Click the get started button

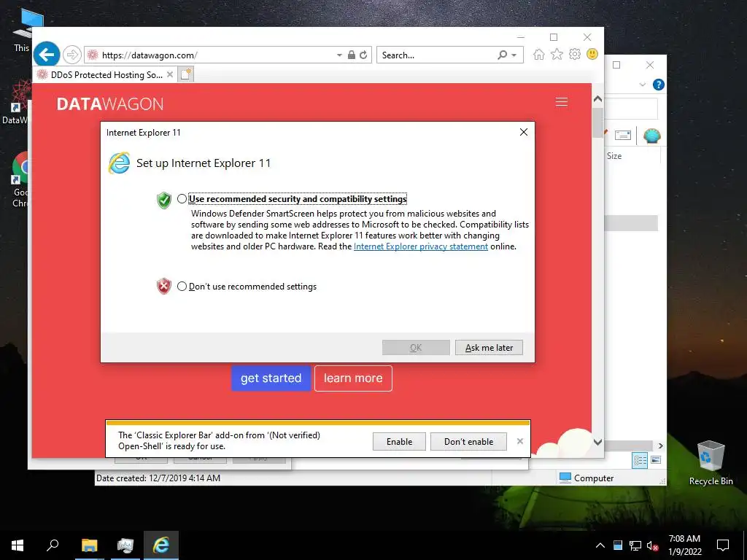(x=271, y=378)
